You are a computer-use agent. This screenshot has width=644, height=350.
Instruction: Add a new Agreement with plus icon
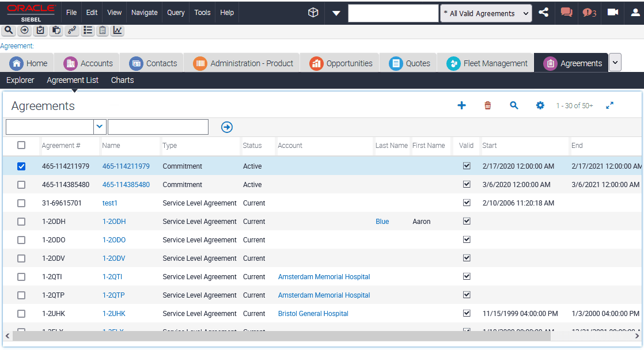461,105
